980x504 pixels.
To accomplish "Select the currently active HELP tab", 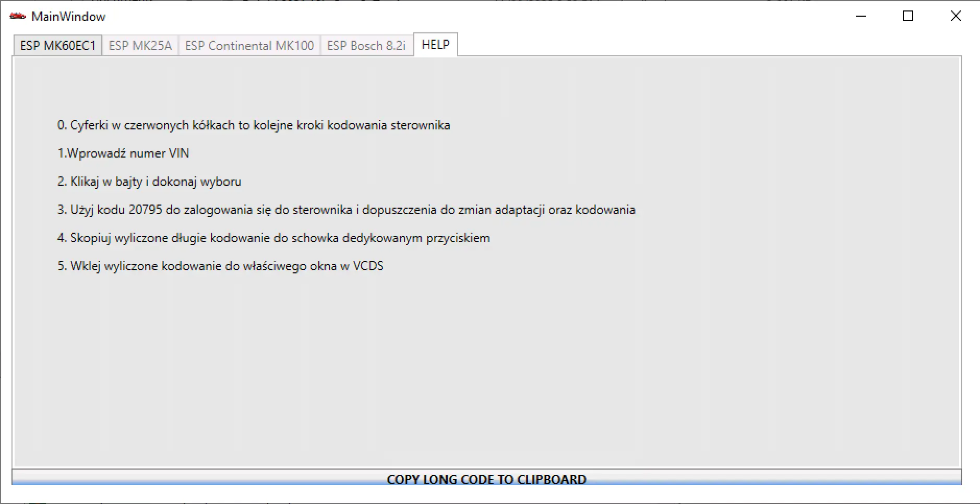I will click(x=436, y=44).
